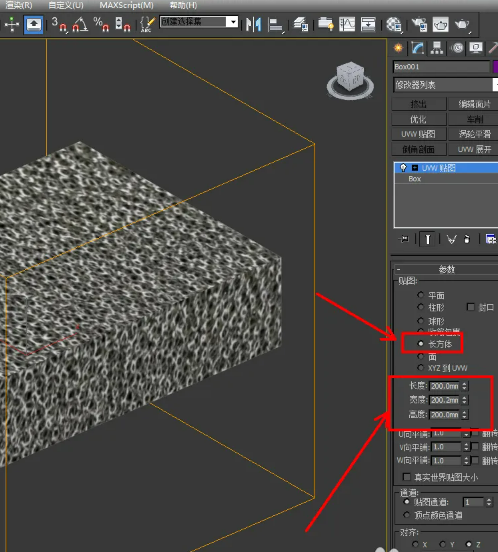Select the 面 mapping radio button

click(421, 357)
